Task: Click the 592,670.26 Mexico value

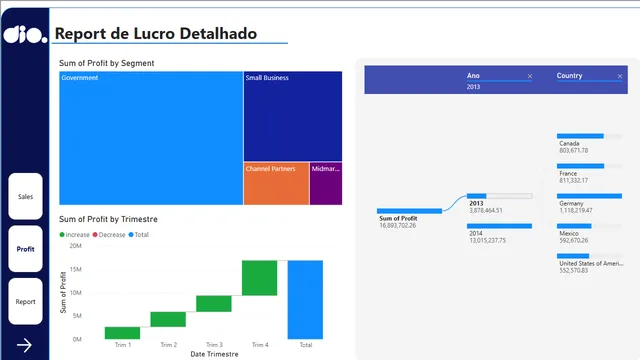Action: coord(574,240)
